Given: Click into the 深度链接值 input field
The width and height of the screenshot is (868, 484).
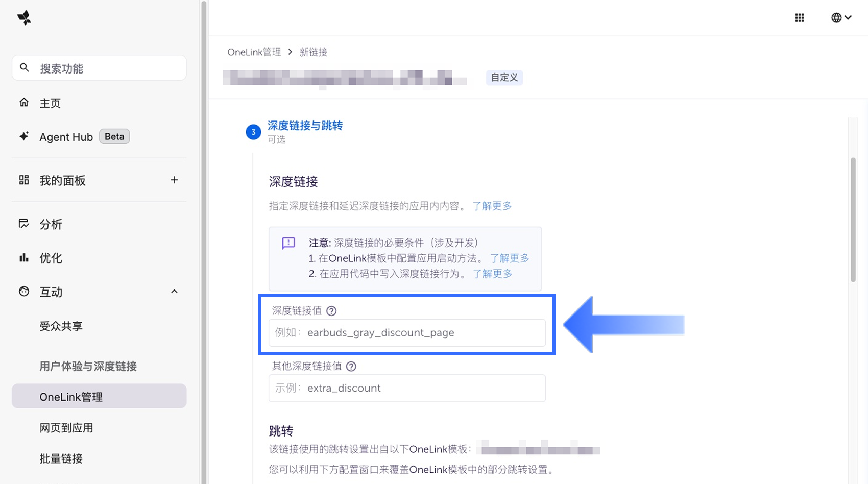Looking at the screenshot, I should click(407, 333).
